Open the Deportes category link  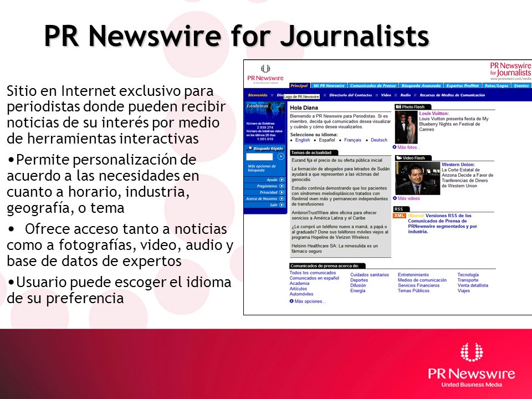[359, 280]
